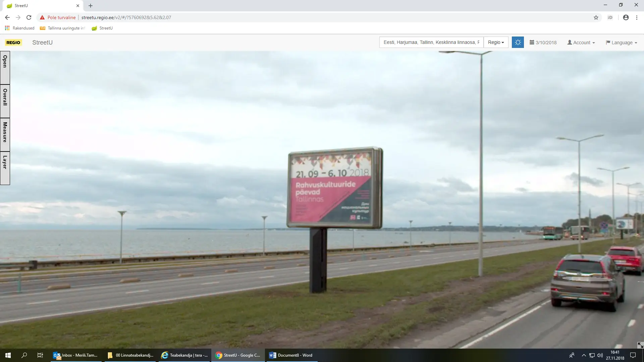Bookmark page with star icon
Screen dimensions: 644x362
[x=596, y=17]
